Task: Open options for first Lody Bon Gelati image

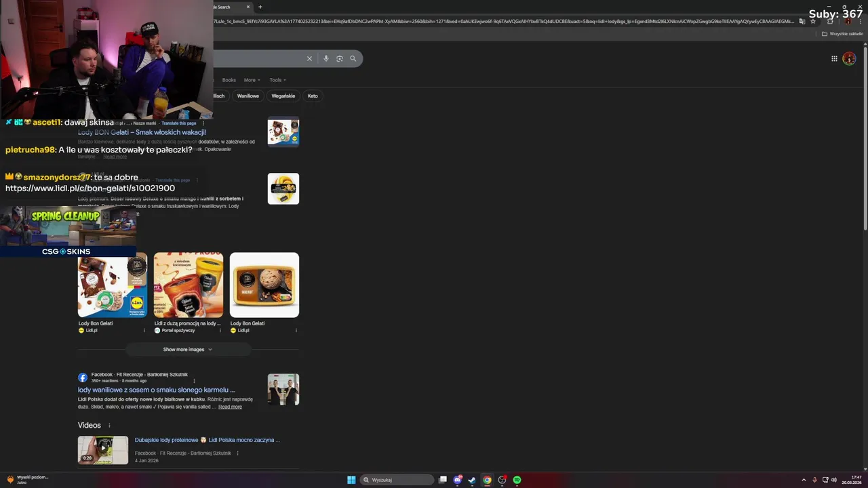Action: [144, 331]
